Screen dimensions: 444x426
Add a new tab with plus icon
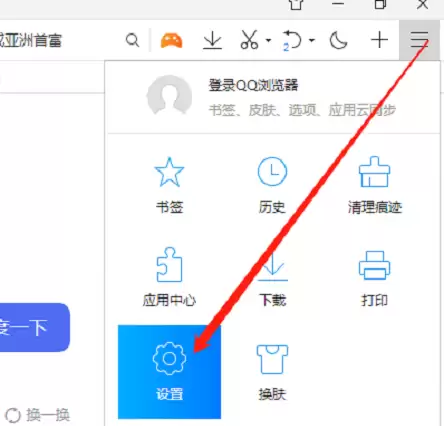point(379,40)
